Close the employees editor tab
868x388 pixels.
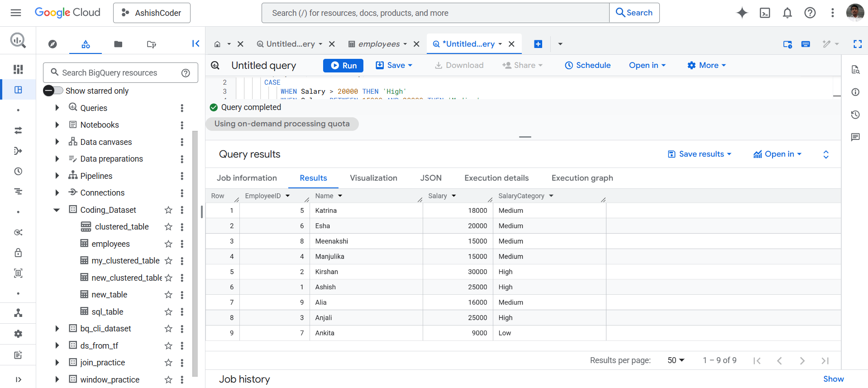(x=416, y=44)
